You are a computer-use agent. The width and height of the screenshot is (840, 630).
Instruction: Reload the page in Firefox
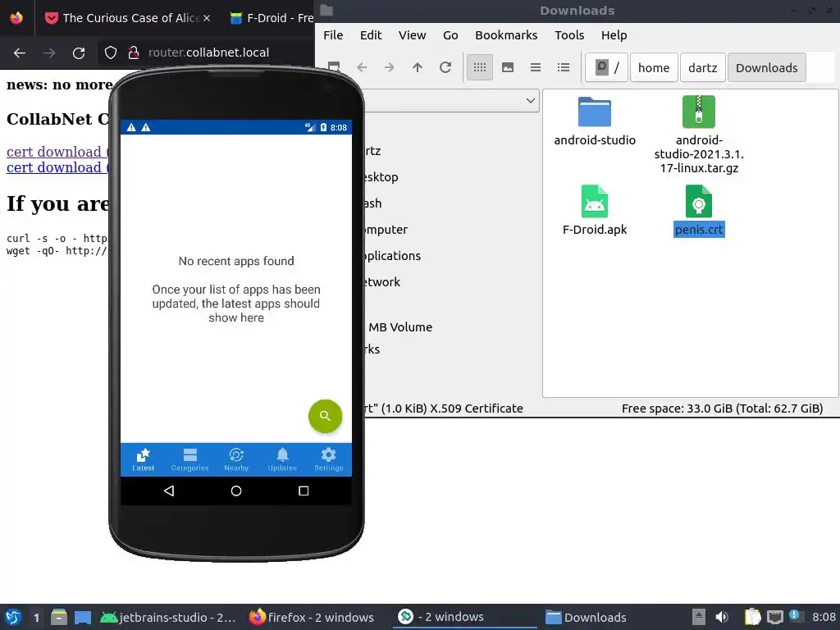(x=79, y=53)
